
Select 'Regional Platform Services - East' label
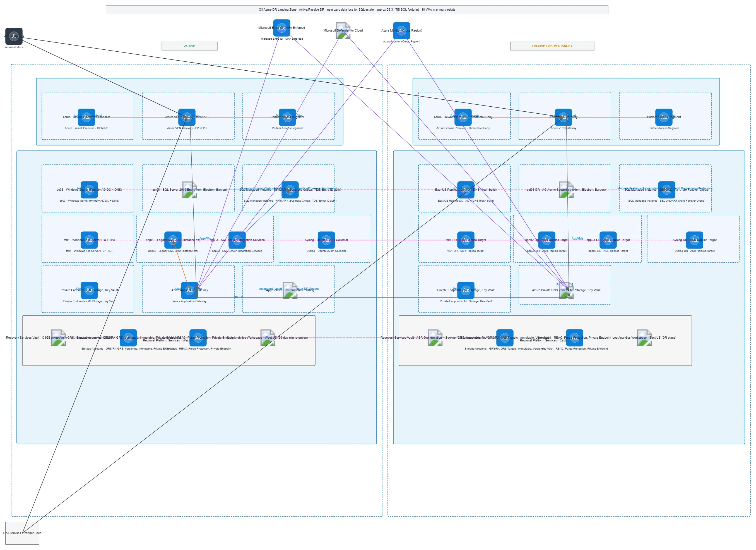(543, 341)
